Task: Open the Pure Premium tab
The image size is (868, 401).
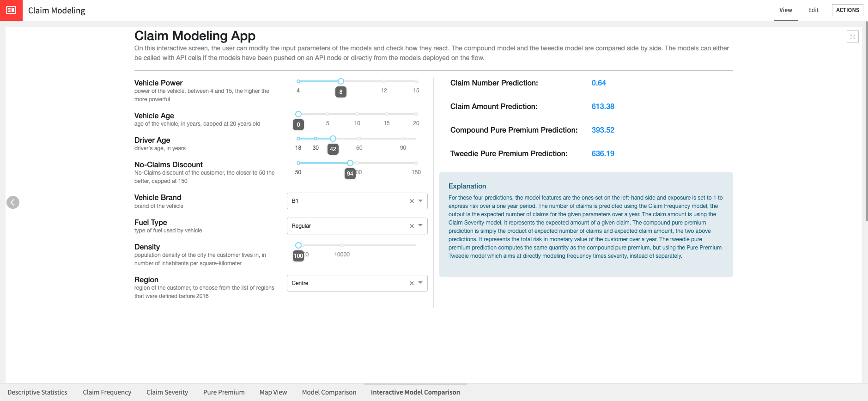Action: pyautogui.click(x=224, y=392)
